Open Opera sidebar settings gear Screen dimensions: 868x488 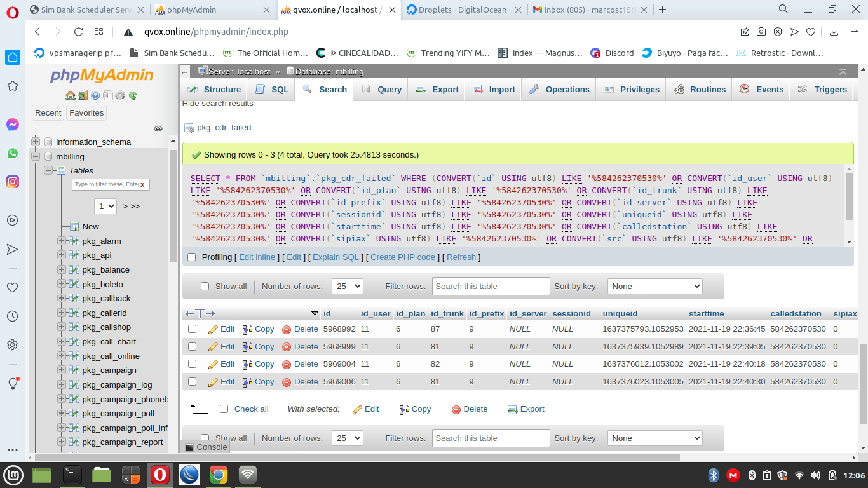(12, 344)
